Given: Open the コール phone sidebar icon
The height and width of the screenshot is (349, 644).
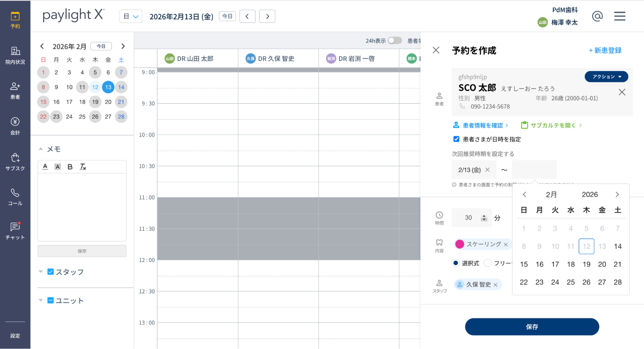Looking at the screenshot, I should 15,197.
